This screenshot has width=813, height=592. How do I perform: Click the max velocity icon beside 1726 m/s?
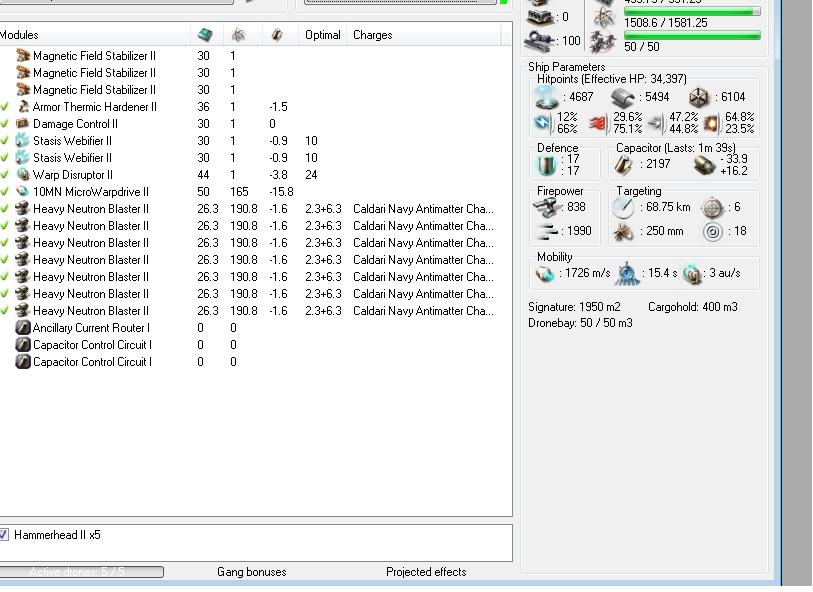point(545,274)
